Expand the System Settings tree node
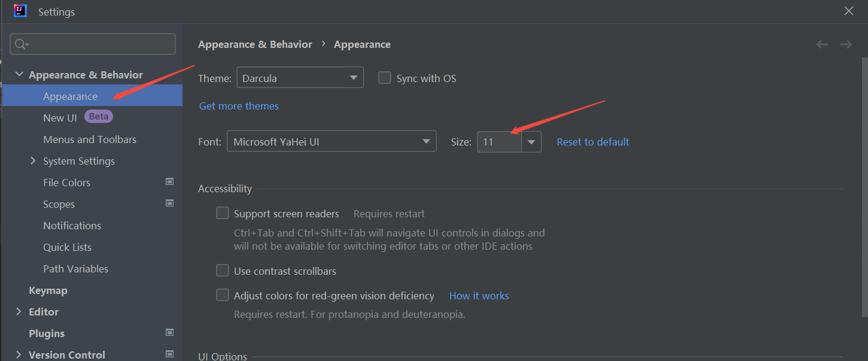The image size is (868, 361). coord(33,161)
